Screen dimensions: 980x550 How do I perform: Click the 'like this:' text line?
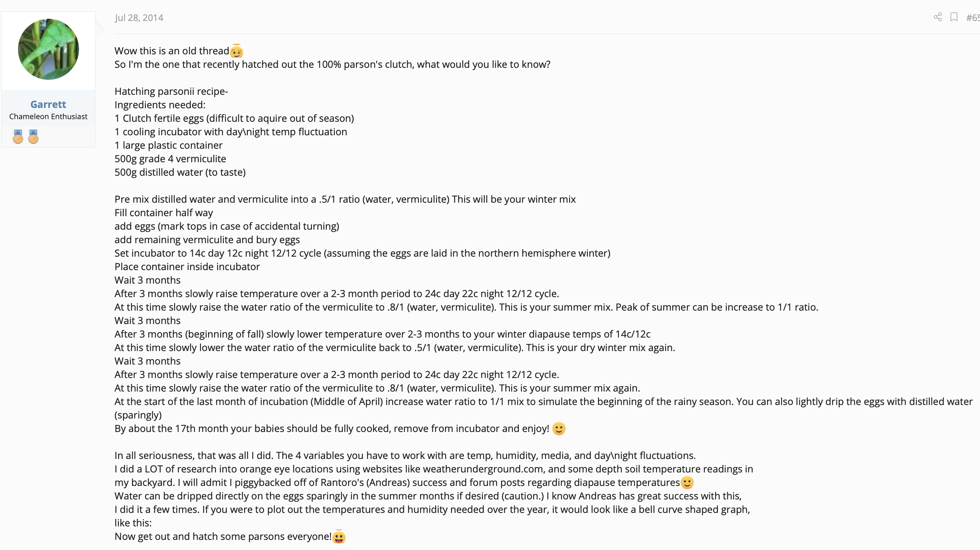tap(133, 523)
